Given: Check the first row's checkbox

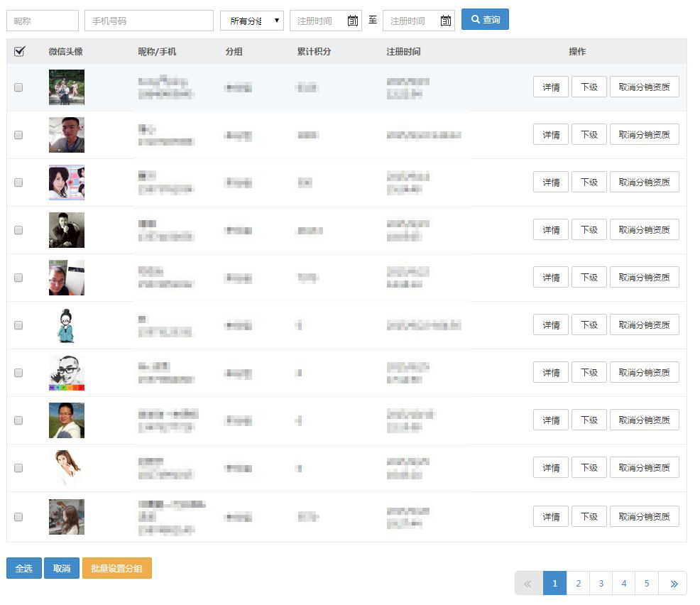Looking at the screenshot, I should (x=18, y=87).
